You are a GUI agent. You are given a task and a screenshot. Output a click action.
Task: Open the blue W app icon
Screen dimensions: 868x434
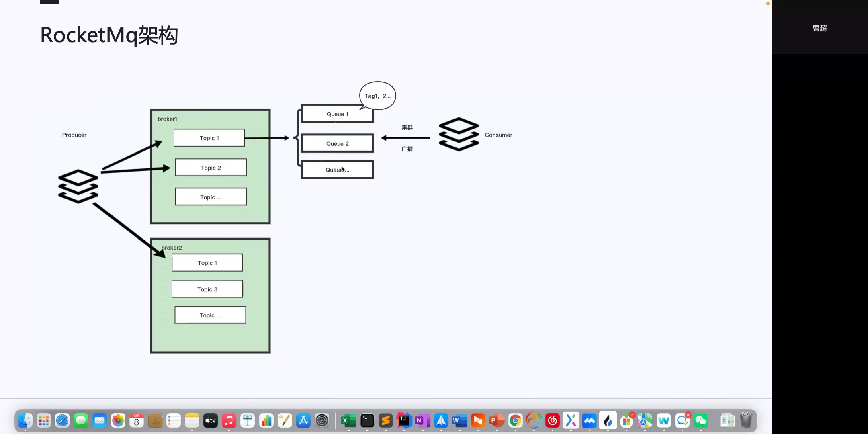664,421
